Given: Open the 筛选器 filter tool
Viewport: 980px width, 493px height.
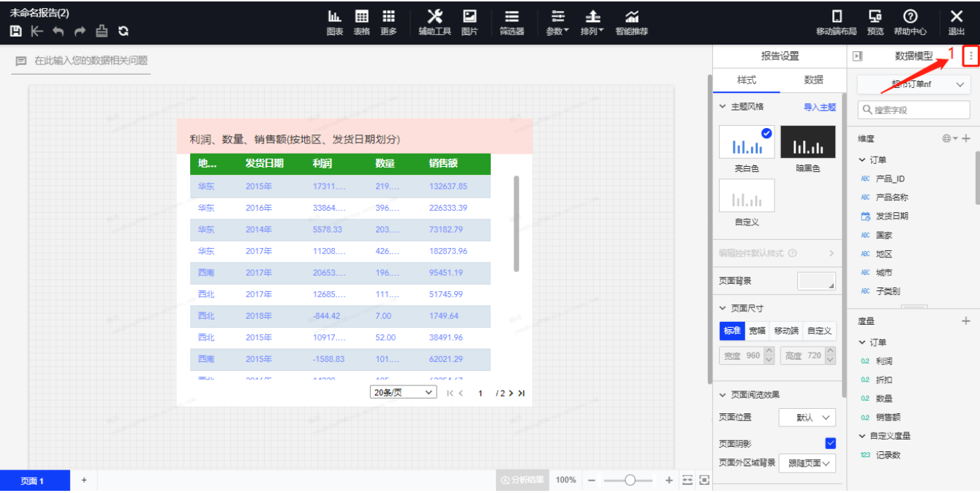Looking at the screenshot, I should [512, 22].
